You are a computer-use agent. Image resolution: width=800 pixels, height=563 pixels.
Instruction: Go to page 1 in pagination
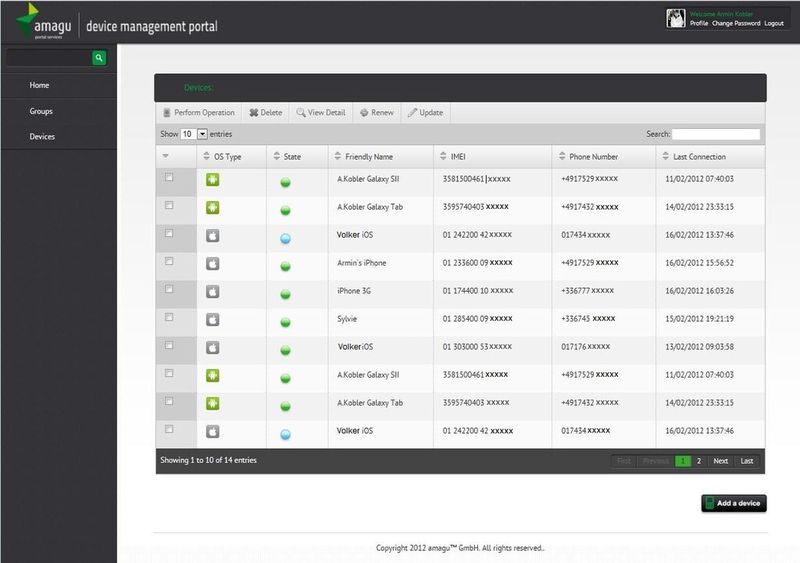683,461
